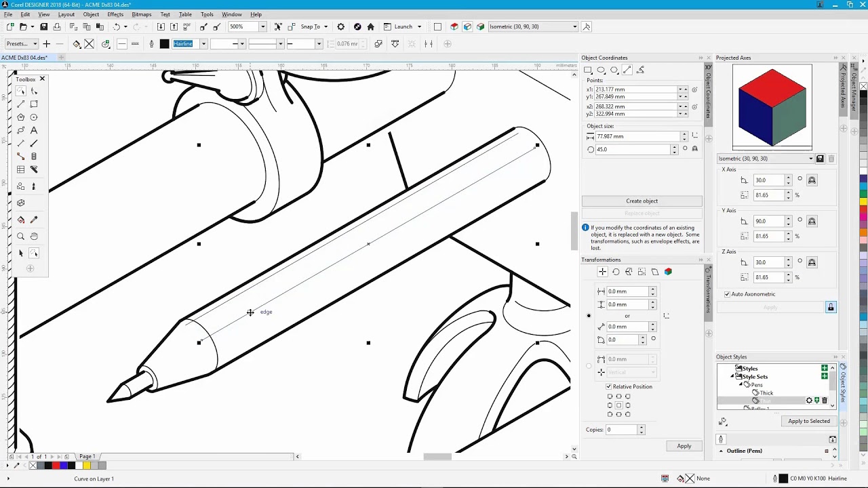Select the horizontal/vertical position radio button

point(589,316)
